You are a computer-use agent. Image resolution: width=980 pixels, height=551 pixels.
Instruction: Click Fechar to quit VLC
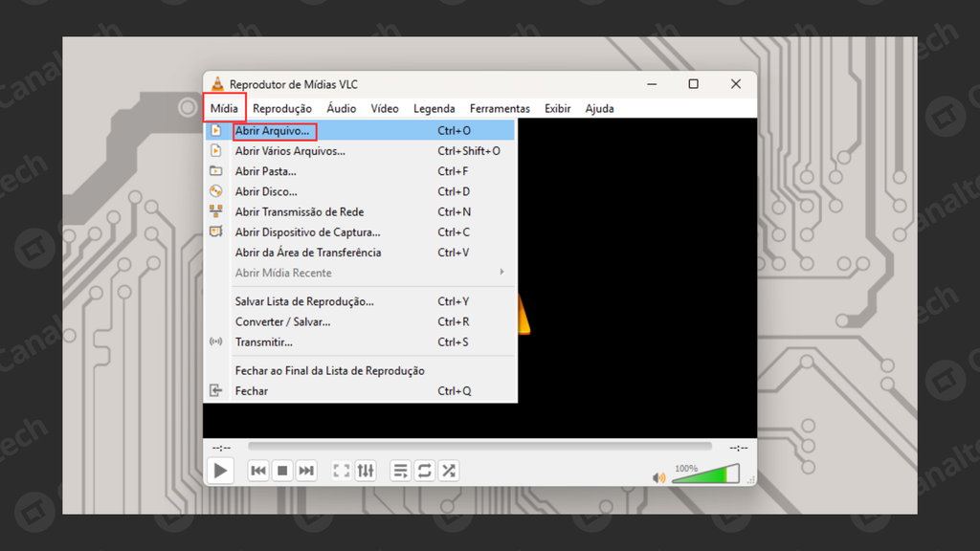252,391
